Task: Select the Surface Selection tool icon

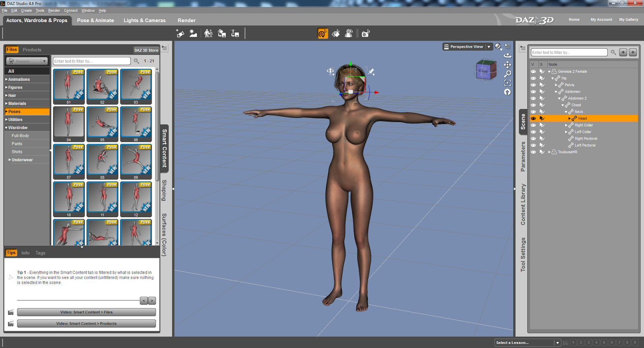Action: [x=336, y=33]
